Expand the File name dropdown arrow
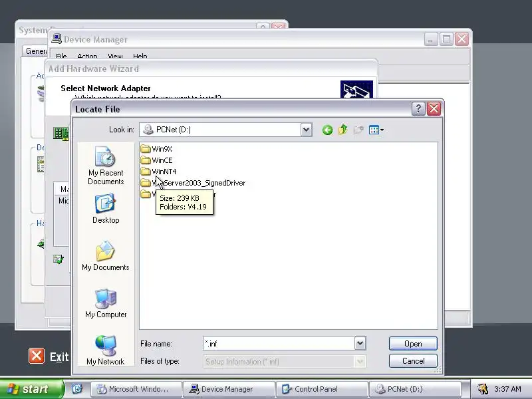This screenshot has width=532, height=399. 360,343
